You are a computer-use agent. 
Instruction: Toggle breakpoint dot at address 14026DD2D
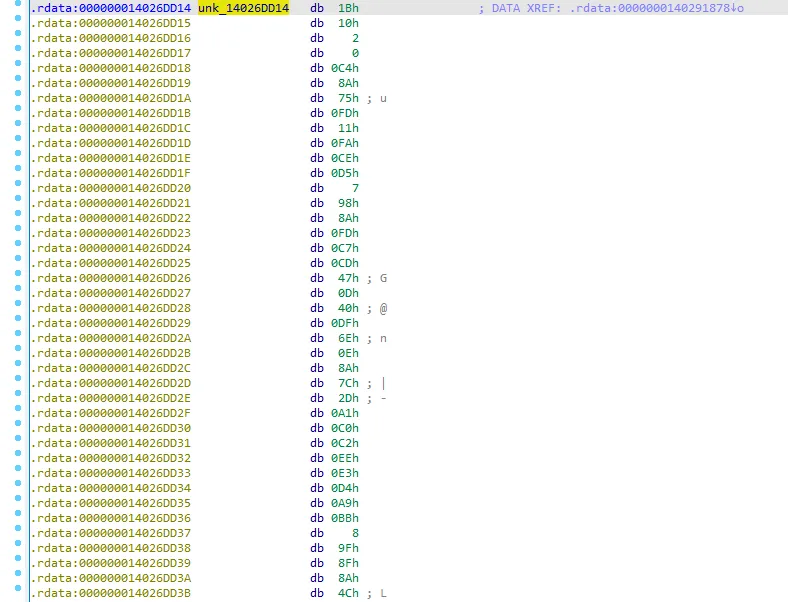tap(18, 383)
